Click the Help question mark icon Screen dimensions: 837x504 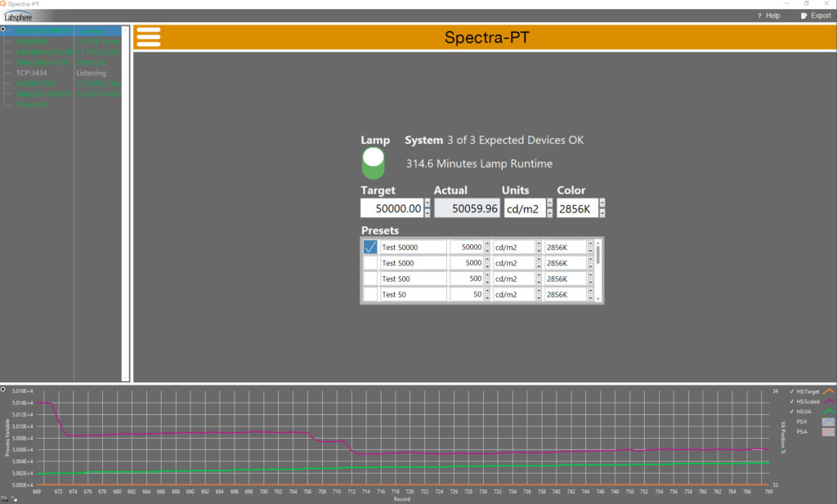coord(759,16)
